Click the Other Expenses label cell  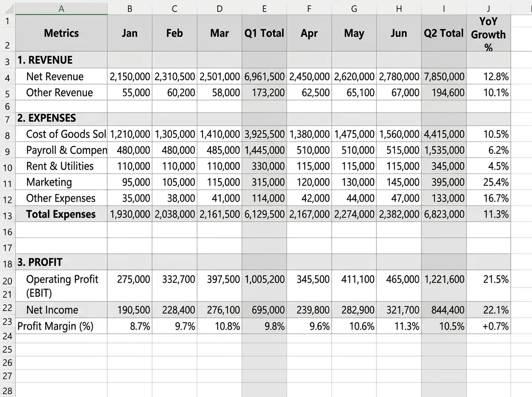tap(62, 198)
